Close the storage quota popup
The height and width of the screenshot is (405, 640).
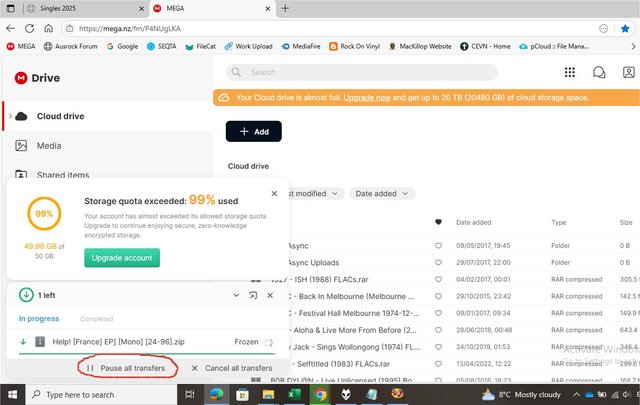(x=274, y=194)
